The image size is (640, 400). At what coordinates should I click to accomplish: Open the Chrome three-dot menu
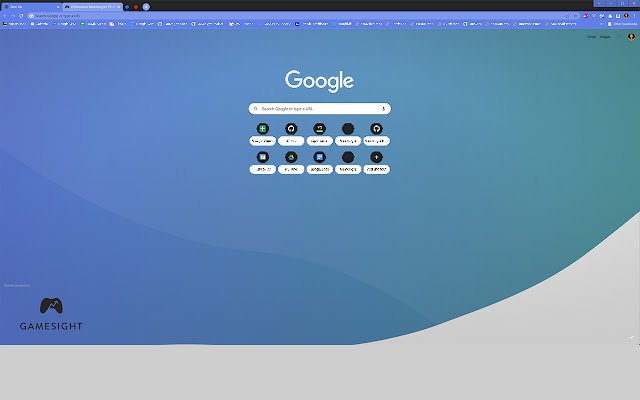[634, 16]
